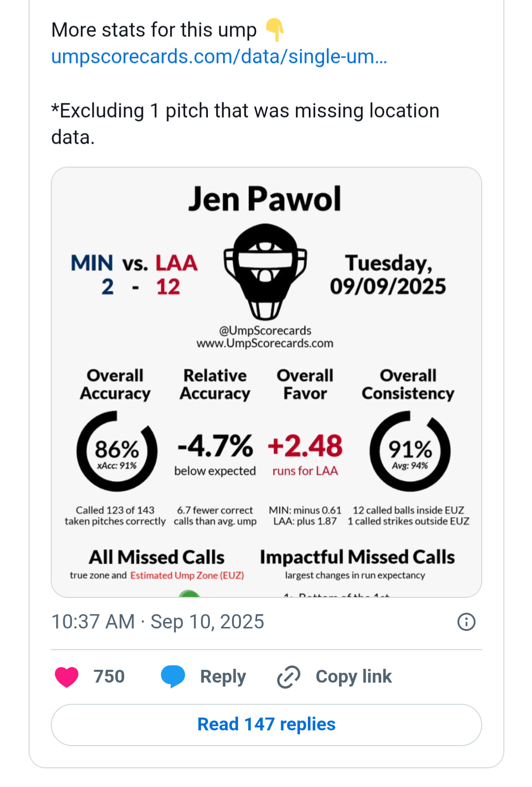Click the Impactful Missed Calls heading
The height and width of the screenshot is (787, 532).
[x=357, y=557]
